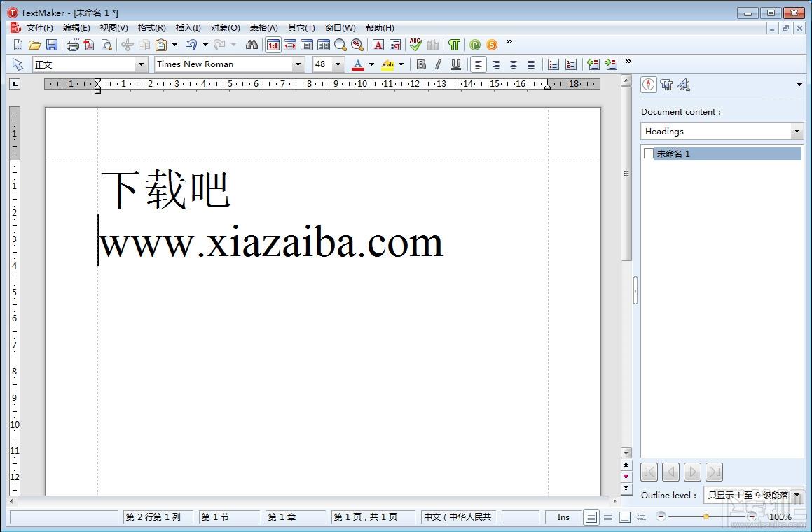Expand the Times New Roman font dropdown
This screenshot has height=532, width=812.
298,64
